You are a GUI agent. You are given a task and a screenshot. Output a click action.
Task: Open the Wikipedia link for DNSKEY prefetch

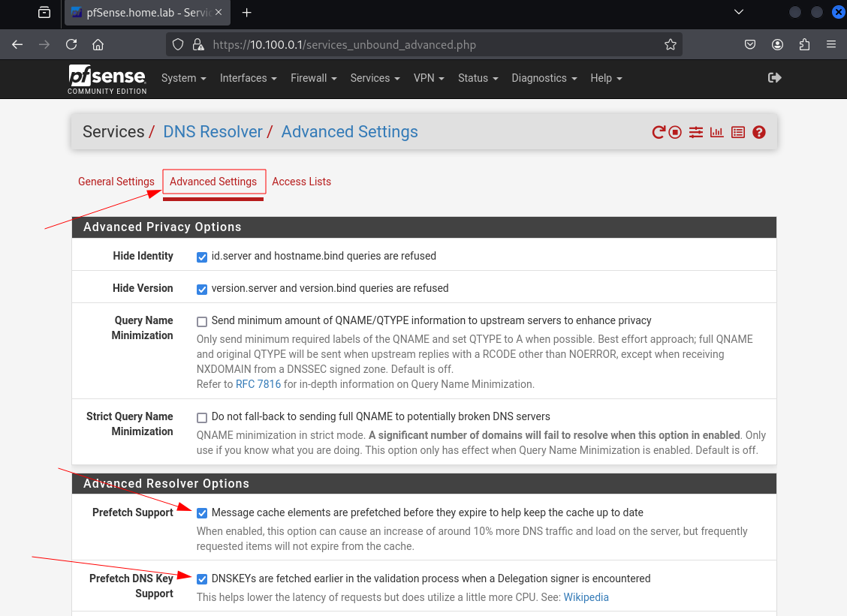click(586, 597)
